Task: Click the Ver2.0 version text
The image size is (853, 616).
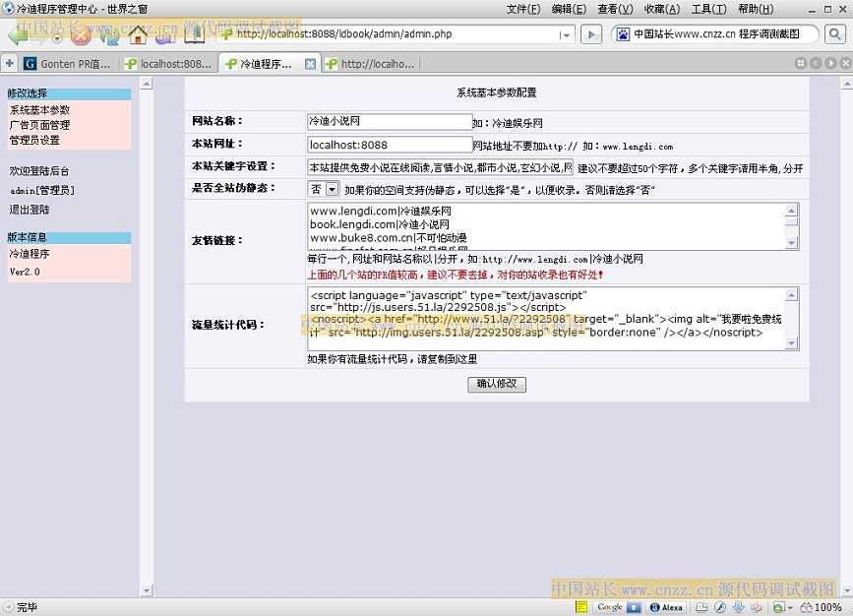Action: click(25, 272)
